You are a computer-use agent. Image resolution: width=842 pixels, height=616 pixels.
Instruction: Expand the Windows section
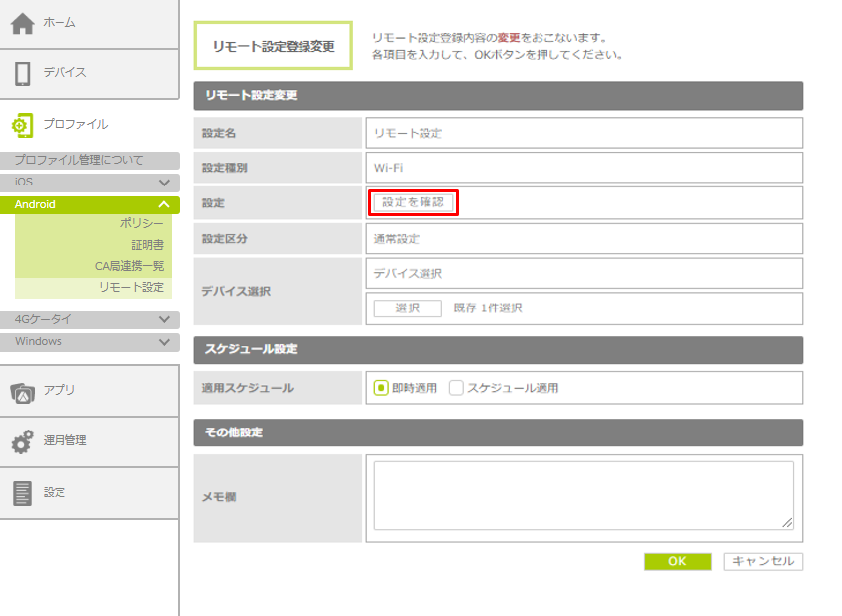[164, 342]
